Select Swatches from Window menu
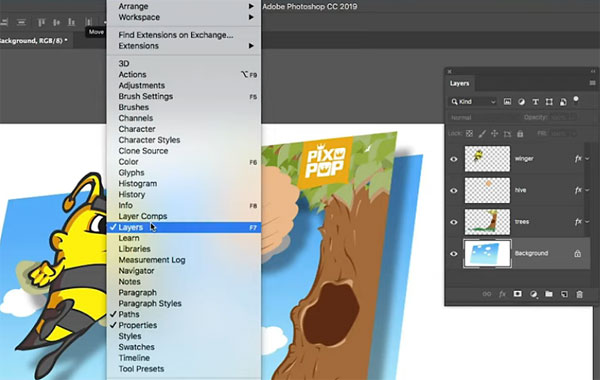This screenshot has width=600, height=380. 184,347
